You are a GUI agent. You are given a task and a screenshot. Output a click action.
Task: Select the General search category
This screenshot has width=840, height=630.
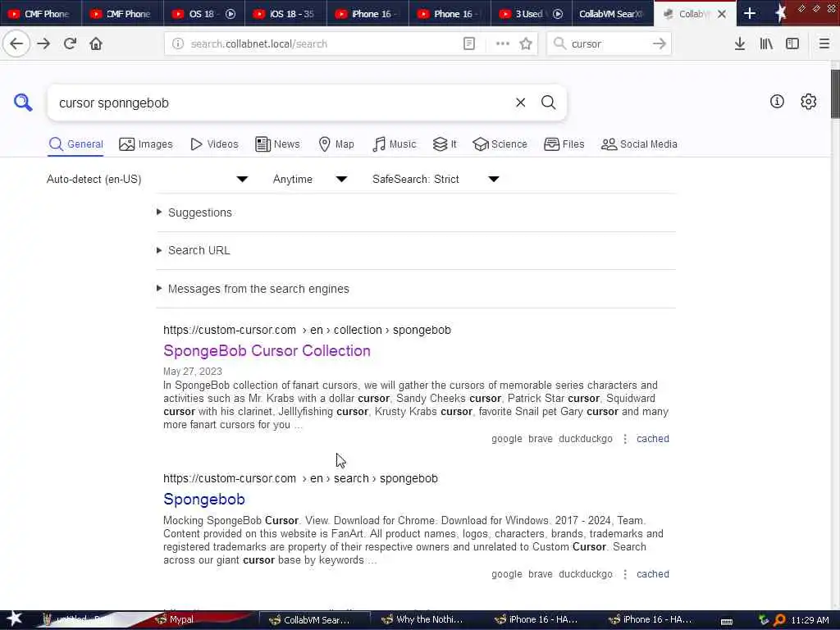tap(75, 144)
